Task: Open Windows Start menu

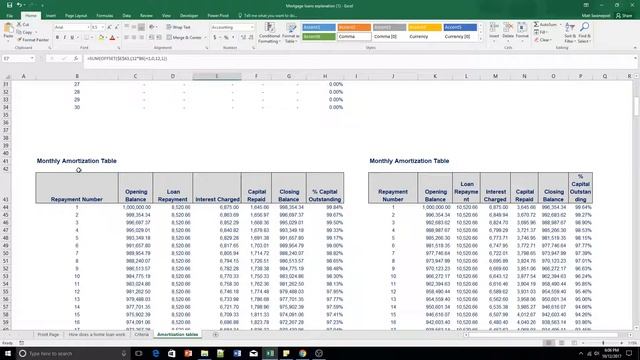Action: [7, 353]
